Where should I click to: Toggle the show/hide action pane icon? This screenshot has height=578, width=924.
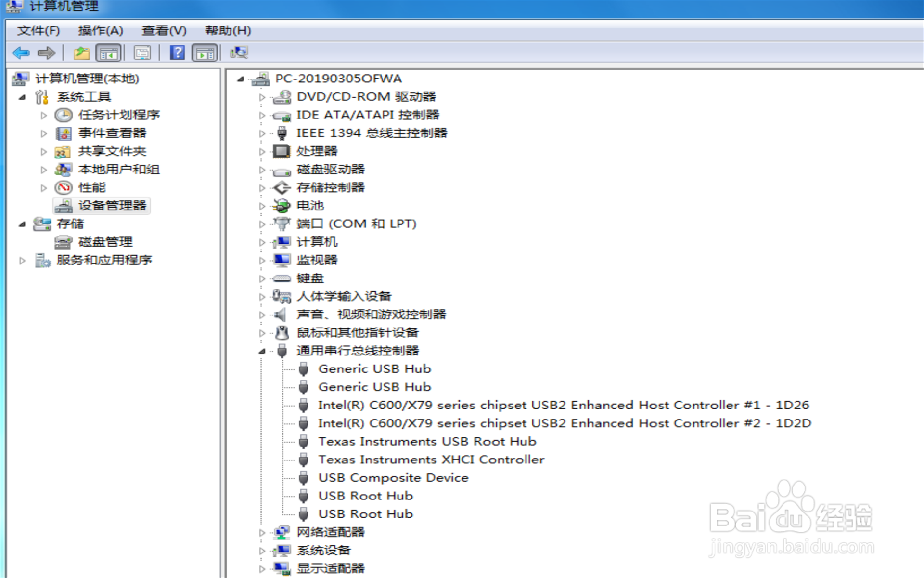[205, 53]
